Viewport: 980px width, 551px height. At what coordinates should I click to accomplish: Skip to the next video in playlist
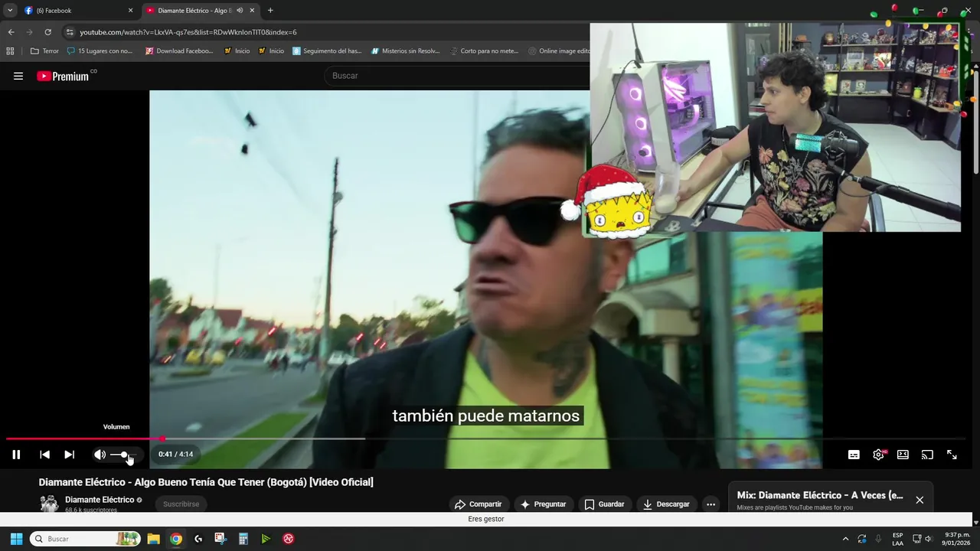pyautogui.click(x=69, y=455)
